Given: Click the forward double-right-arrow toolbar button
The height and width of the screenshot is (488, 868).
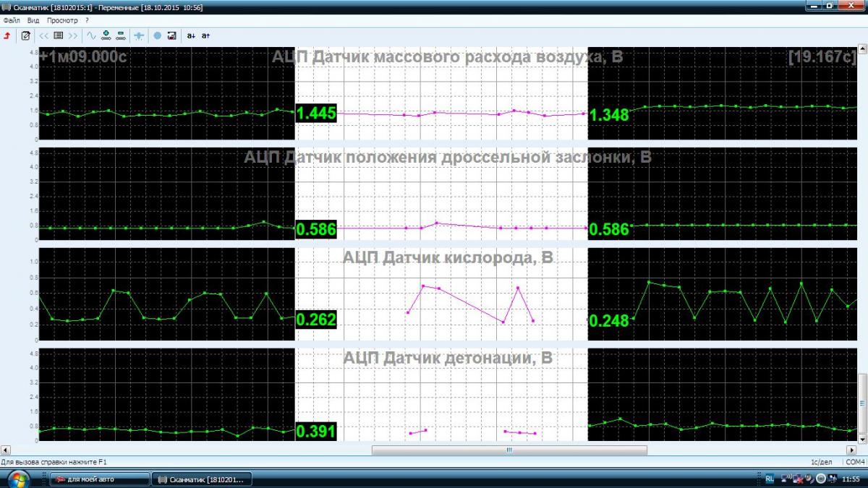Looking at the screenshot, I should point(72,35).
